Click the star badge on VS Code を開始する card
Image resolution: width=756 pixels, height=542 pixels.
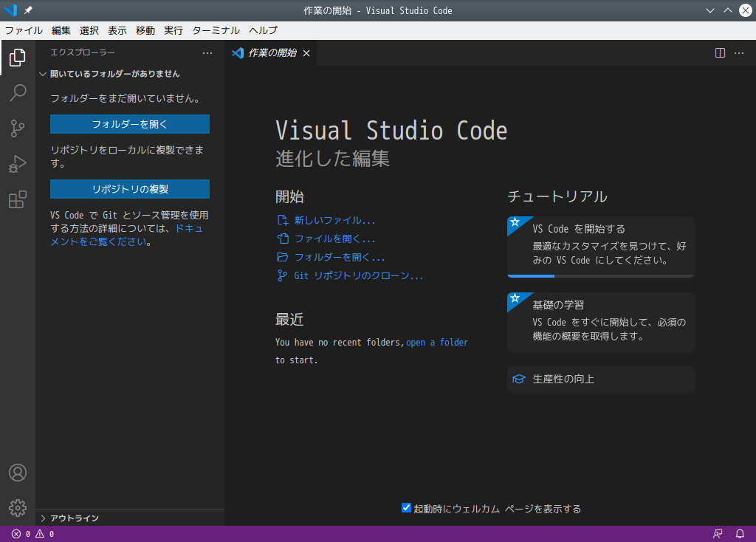click(515, 222)
